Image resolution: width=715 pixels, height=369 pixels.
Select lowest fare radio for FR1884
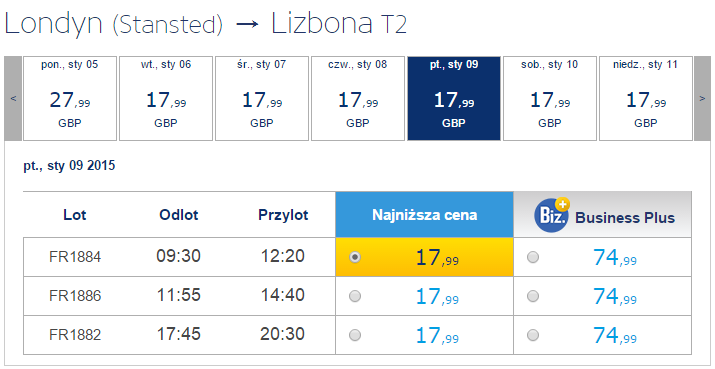(x=355, y=257)
